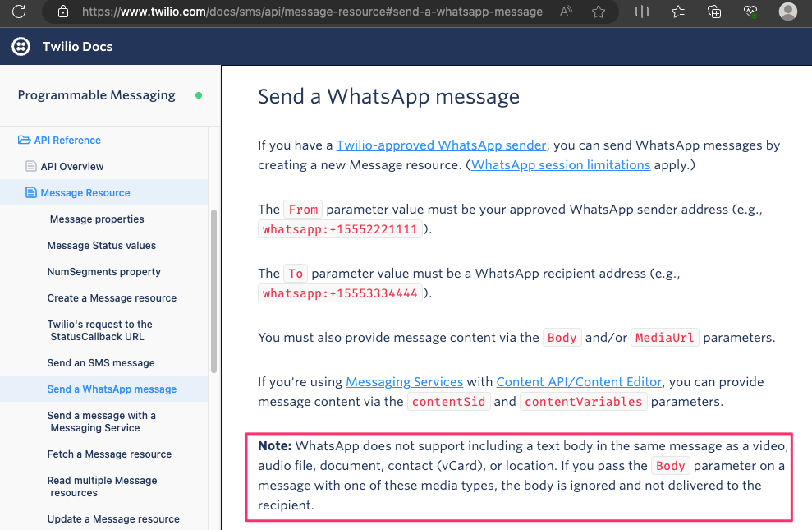812x530 pixels.
Task: Open the Read aloud icon
Action: coord(566,12)
